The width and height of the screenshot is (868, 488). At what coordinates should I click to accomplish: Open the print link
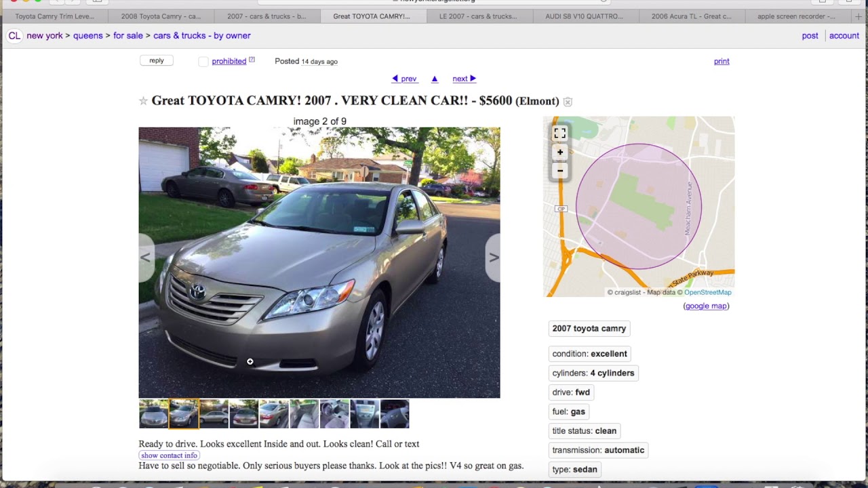(722, 61)
